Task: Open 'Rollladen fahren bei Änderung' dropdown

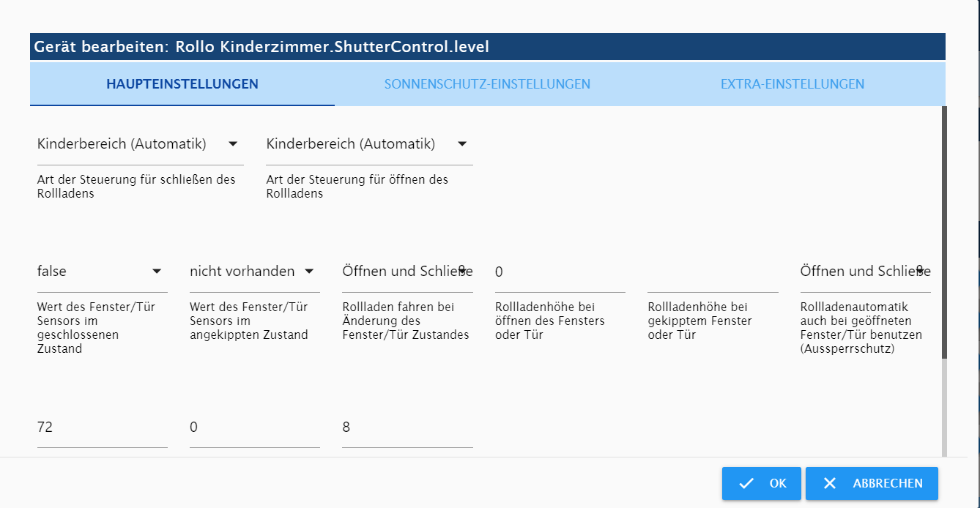Action: 407,272
